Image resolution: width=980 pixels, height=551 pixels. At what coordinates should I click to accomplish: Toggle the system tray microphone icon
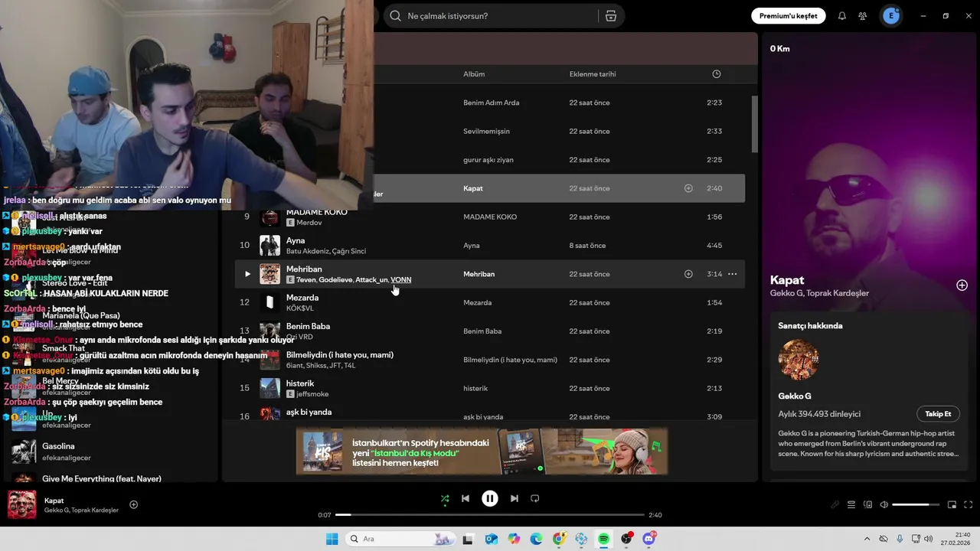click(x=900, y=539)
